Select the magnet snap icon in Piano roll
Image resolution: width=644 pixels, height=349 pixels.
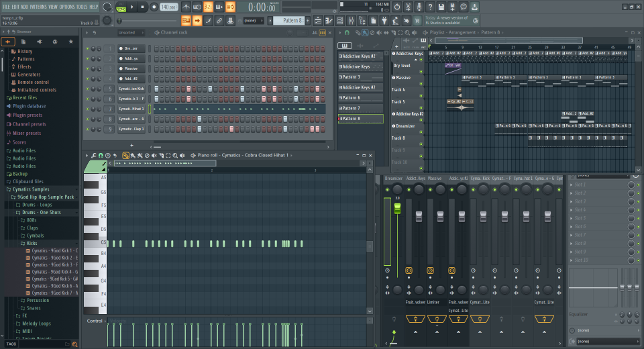99,155
